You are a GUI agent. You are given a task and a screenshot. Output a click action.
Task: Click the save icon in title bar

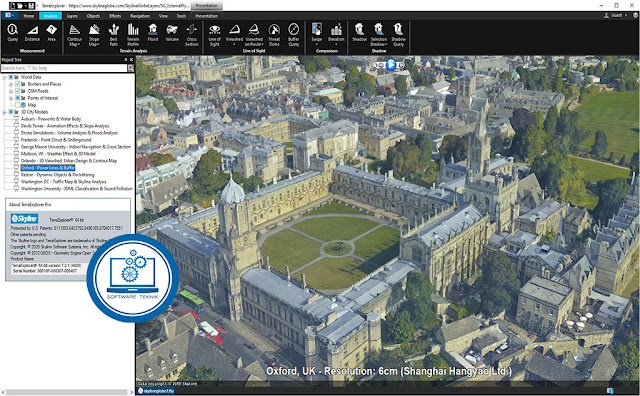[x=31, y=6]
